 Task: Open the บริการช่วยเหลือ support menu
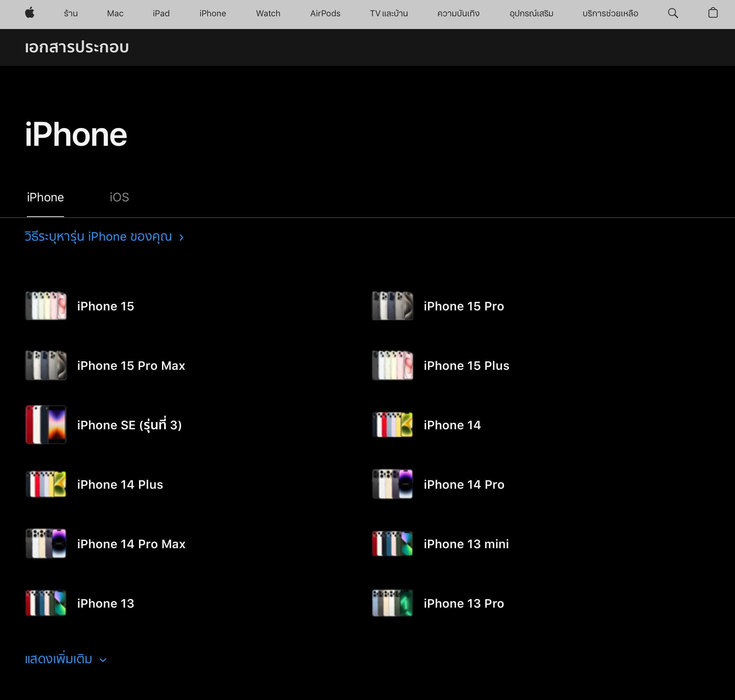(x=610, y=13)
